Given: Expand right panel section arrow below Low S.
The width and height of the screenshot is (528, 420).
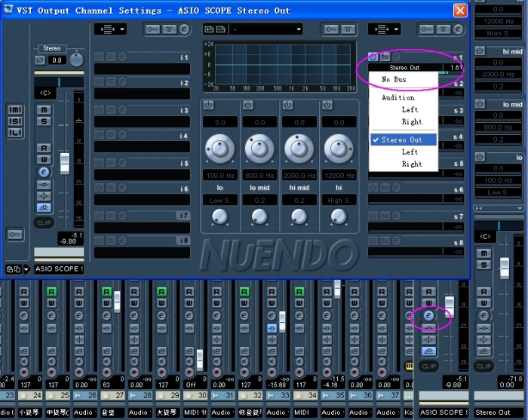Looking at the screenshot, I should (x=520, y=208).
